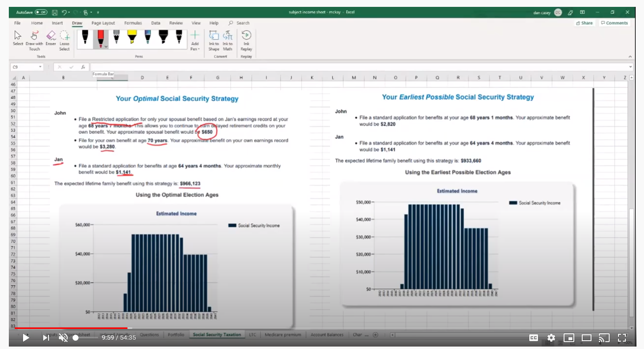Switch to the Medicare premium sheet tab
This screenshot has height=349, width=644.
tap(283, 335)
